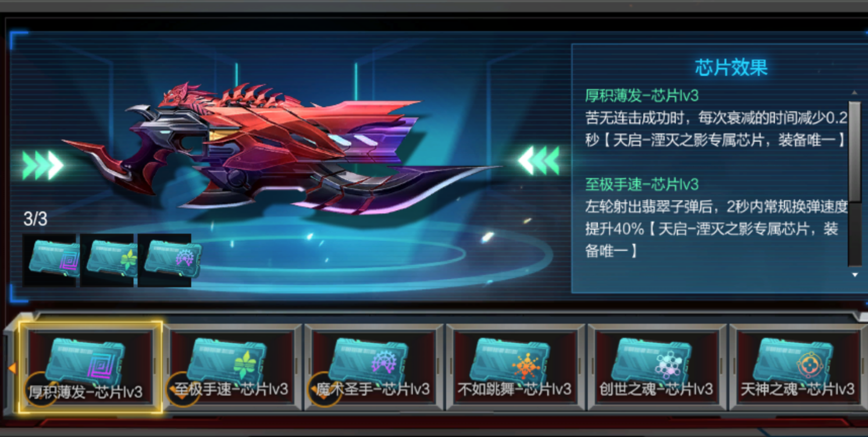Click the first equipped chip slot with purple square

(x=51, y=260)
